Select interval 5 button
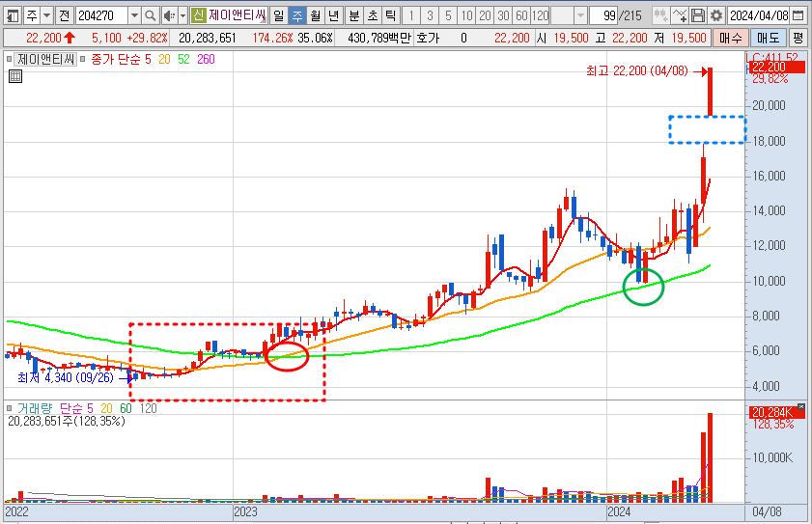Viewport: 812px width, 524px height. (448, 15)
